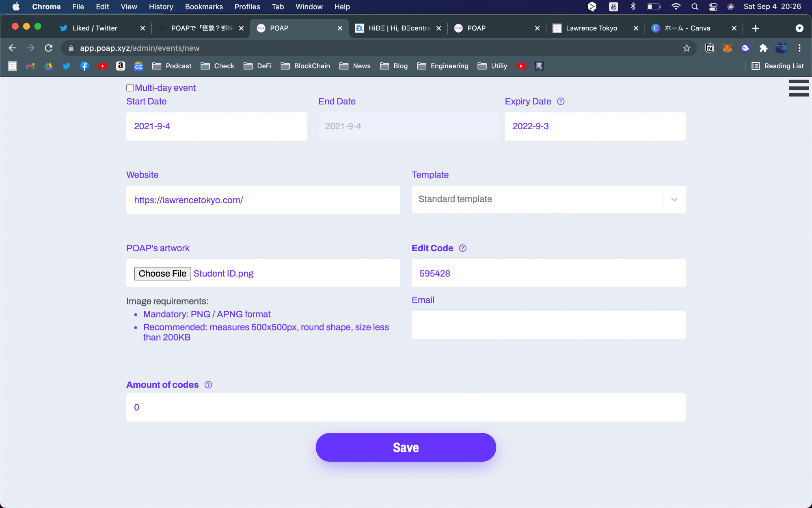Close the Liked / Twitter tab
Screen dimensions: 812x508
143,28
